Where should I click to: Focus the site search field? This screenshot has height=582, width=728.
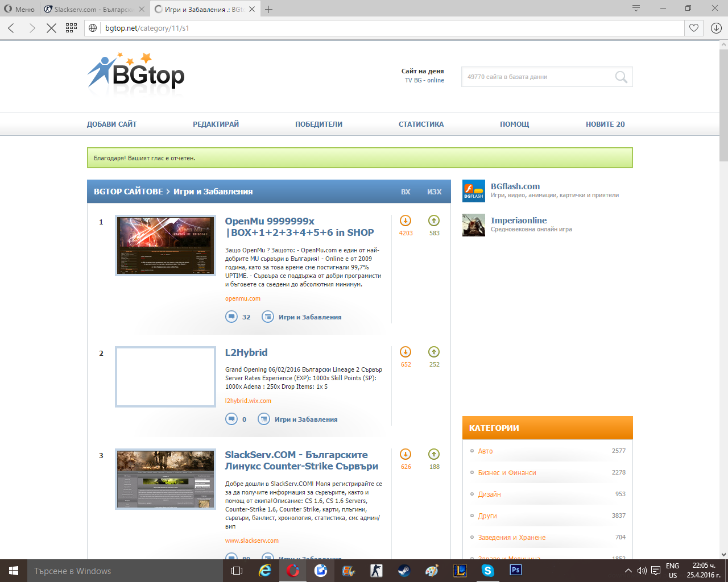537,77
